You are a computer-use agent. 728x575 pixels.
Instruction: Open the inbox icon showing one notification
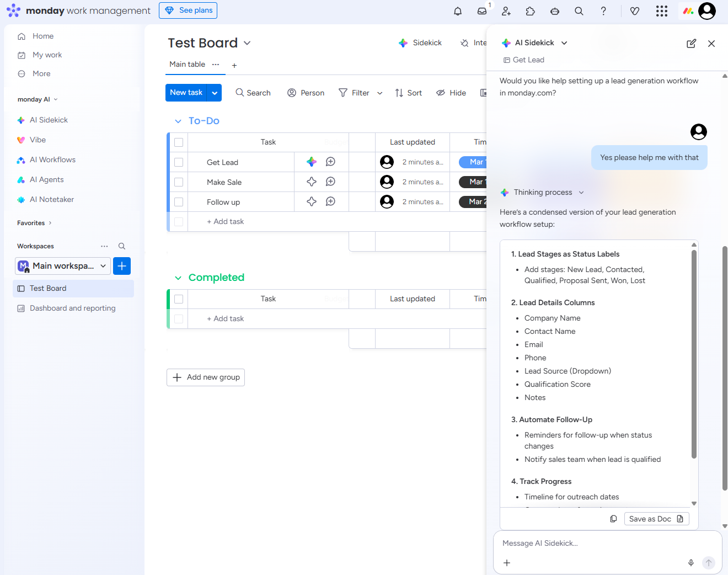[482, 10]
